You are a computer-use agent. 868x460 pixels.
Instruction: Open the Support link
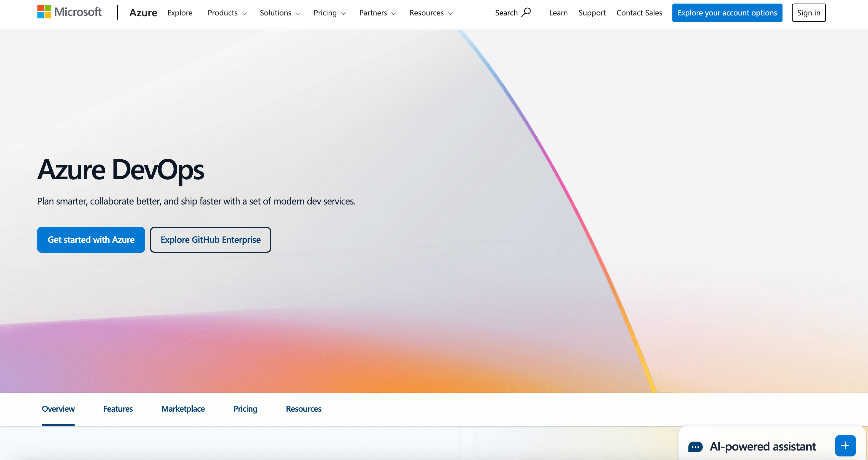tap(592, 13)
